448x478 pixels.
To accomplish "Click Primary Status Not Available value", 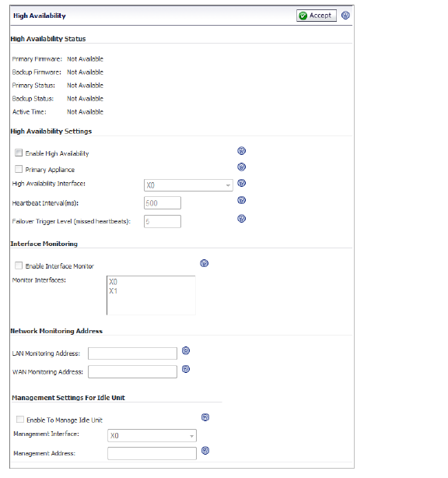I will tap(85, 86).
